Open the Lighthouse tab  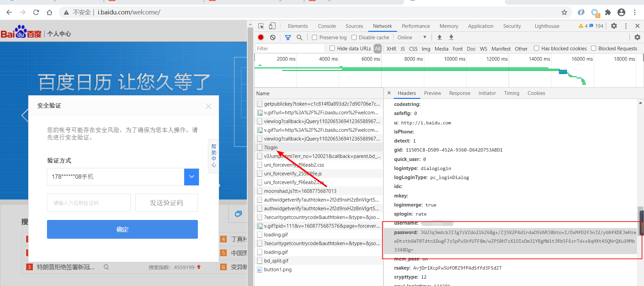[x=547, y=26]
